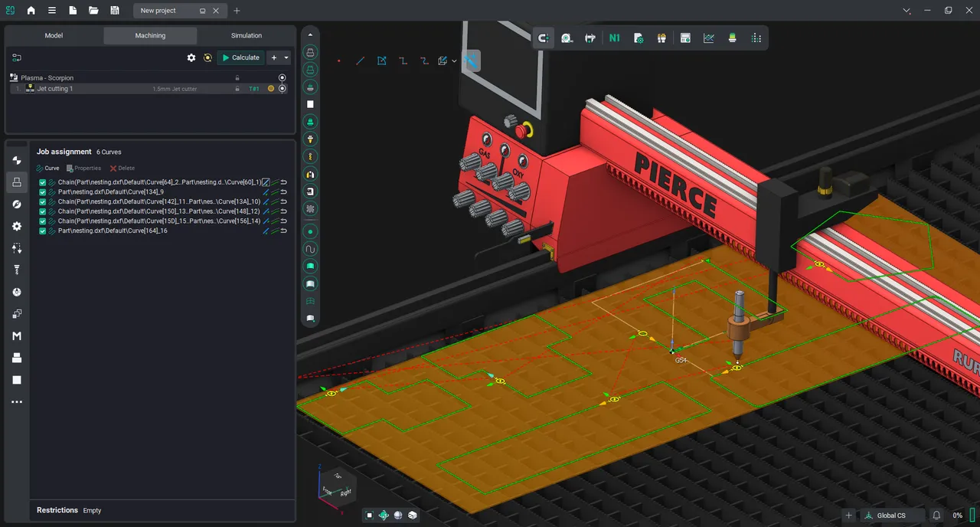Uncheck the Curve[15D]_15 chain checkbox

(x=43, y=221)
